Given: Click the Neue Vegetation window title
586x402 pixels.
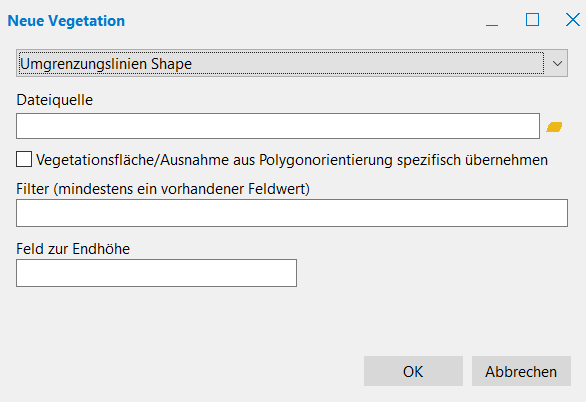Looking at the screenshot, I should [66, 21].
